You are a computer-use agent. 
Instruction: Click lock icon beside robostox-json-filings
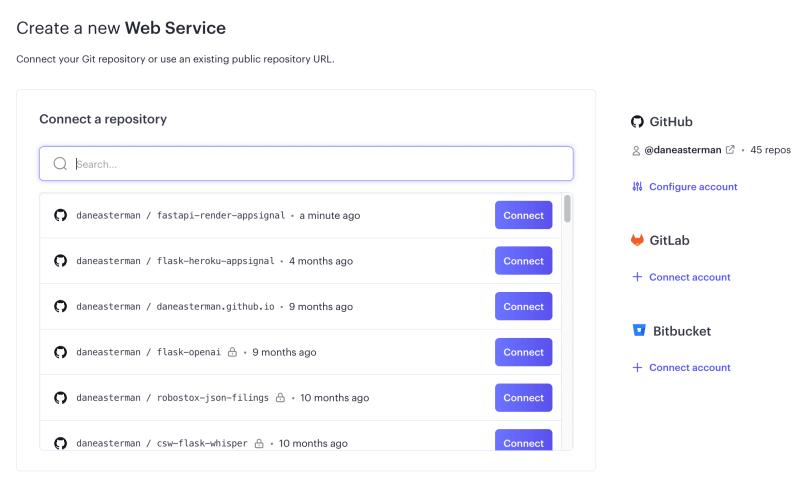(x=280, y=398)
